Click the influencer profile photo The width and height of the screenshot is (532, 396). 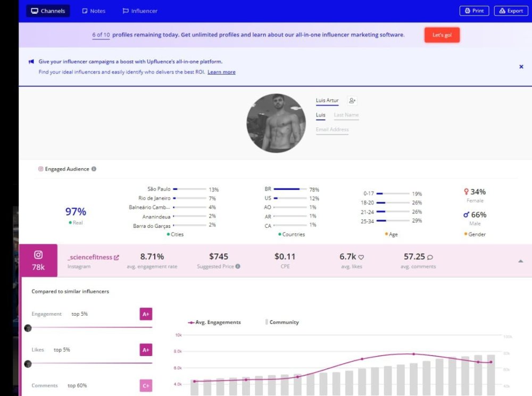276,123
